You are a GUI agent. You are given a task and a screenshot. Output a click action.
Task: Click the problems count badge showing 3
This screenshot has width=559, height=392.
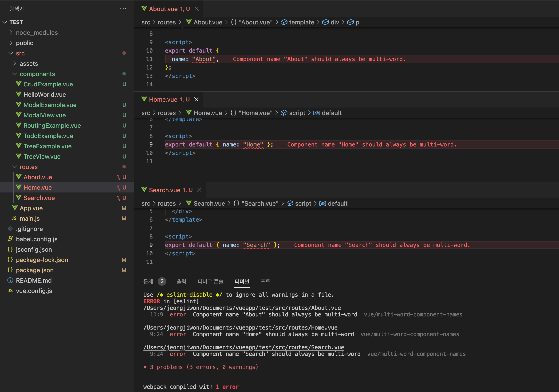point(162,281)
